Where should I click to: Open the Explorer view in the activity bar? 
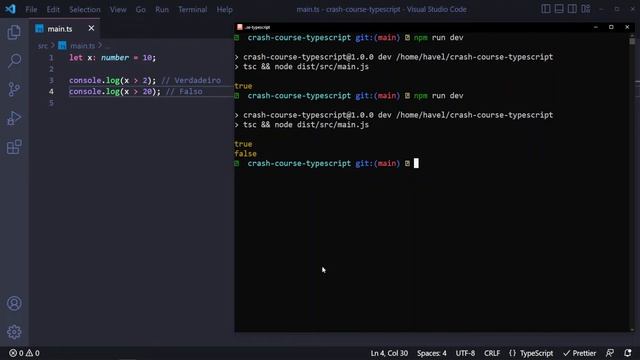point(14,32)
